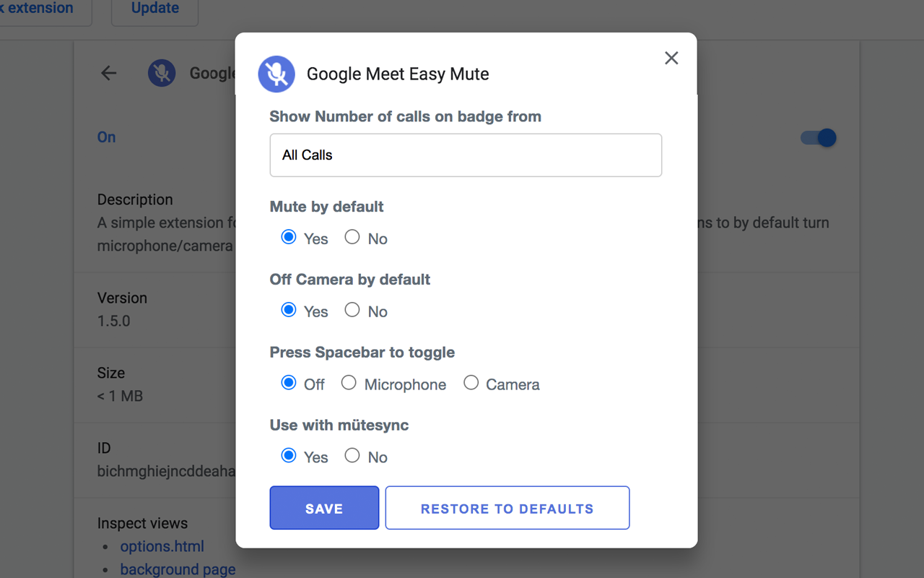Toggle the extension On switch
Image resolution: width=924 pixels, height=578 pixels.
[x=816, y=137]
